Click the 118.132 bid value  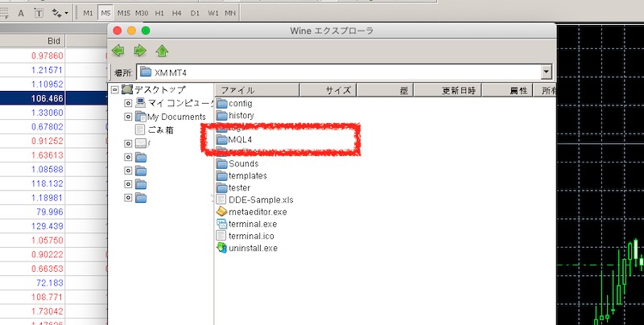[47, 183]
